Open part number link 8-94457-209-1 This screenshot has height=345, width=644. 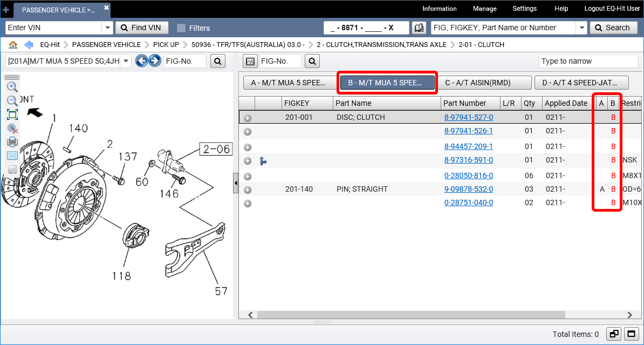pyautogui.click(x=469, y=146)
